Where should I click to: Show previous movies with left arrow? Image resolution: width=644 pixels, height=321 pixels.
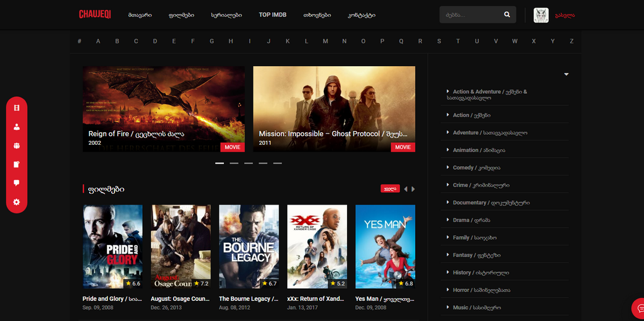[x=406, y=189]
